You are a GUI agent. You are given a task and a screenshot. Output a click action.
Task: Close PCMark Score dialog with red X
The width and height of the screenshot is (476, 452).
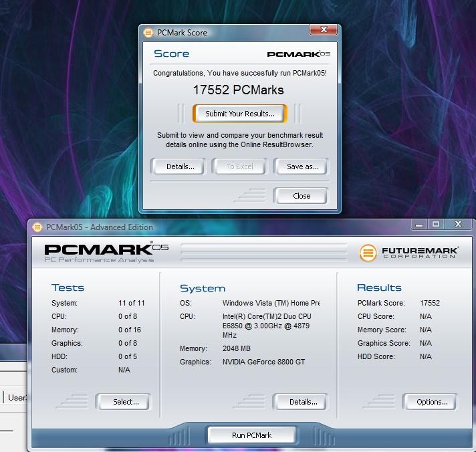(324, 29)
